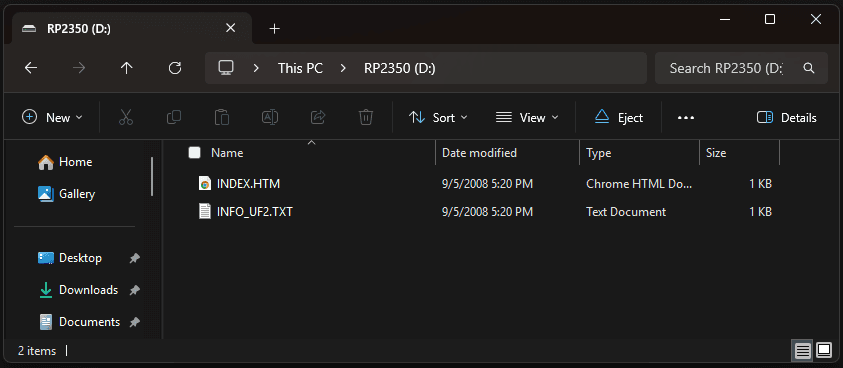Add a new tab with plus button
The width and height of the screenshot is (843, 368).
click(275, 29)
